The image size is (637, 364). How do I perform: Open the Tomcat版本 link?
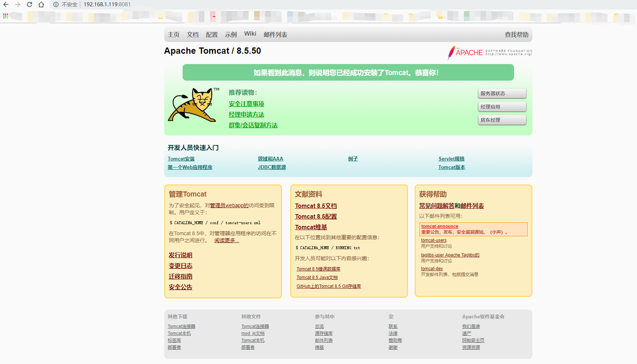[451, 167]
